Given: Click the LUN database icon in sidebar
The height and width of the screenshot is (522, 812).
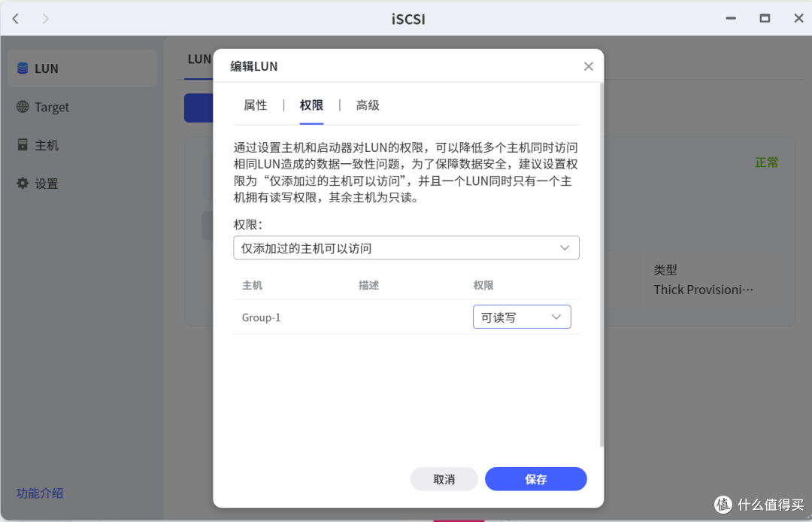Looking at the screenshot, I should (23, 68).
